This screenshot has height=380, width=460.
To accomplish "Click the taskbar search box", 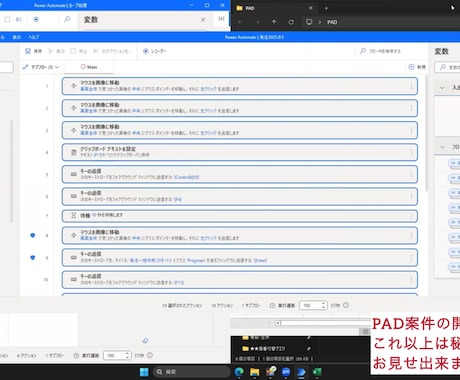I will (x=192, y=372).
